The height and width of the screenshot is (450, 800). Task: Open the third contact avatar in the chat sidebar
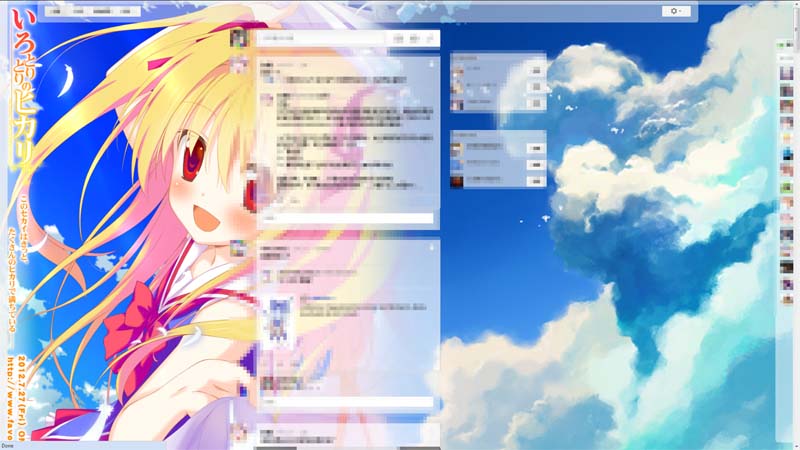(x=786, y=107)
